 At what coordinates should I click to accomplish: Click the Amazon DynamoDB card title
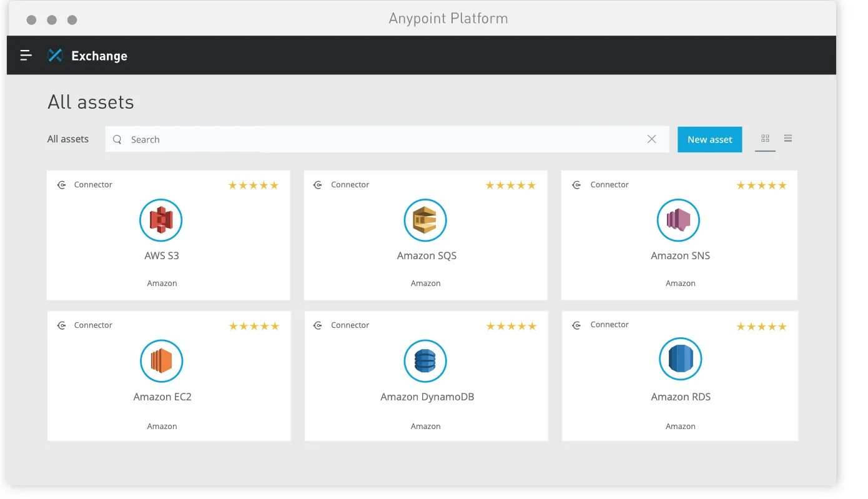click(x=427, y=397)
